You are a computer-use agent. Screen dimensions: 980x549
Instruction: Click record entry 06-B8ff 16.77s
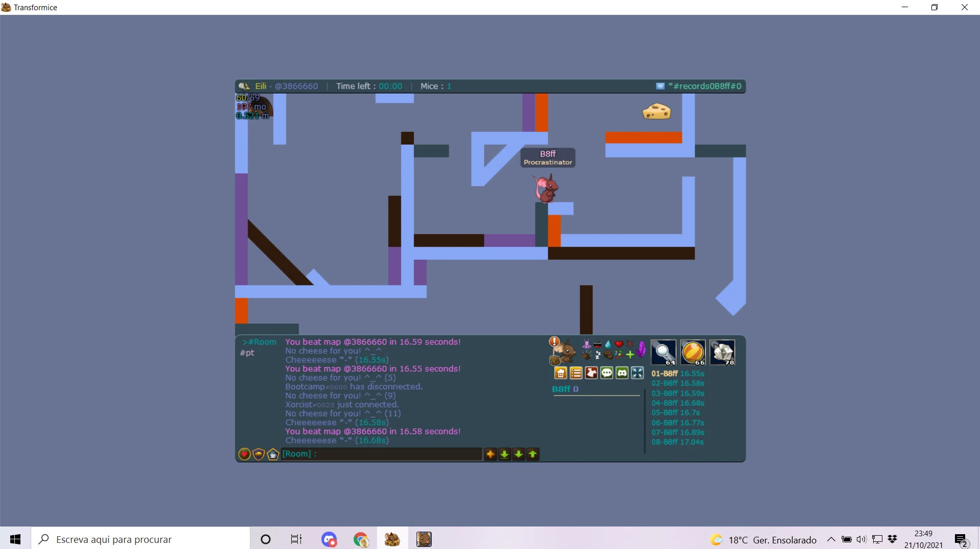point(678,423)
